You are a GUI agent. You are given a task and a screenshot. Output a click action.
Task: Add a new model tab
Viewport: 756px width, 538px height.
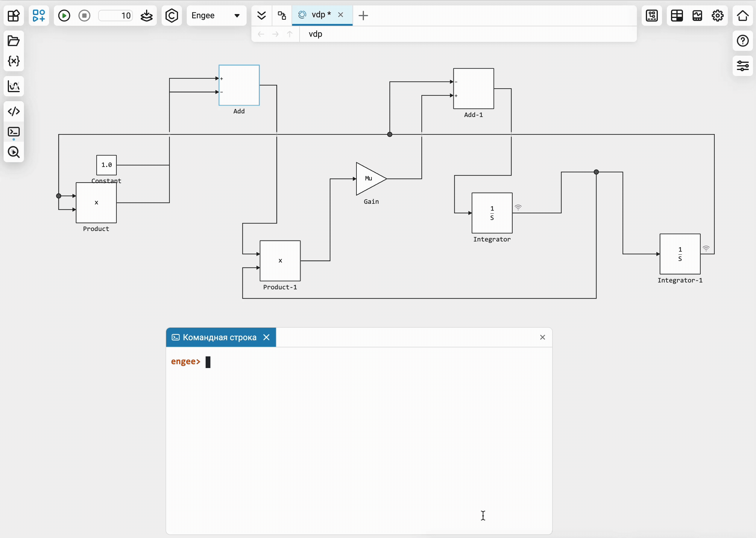[x=363, y=16]
